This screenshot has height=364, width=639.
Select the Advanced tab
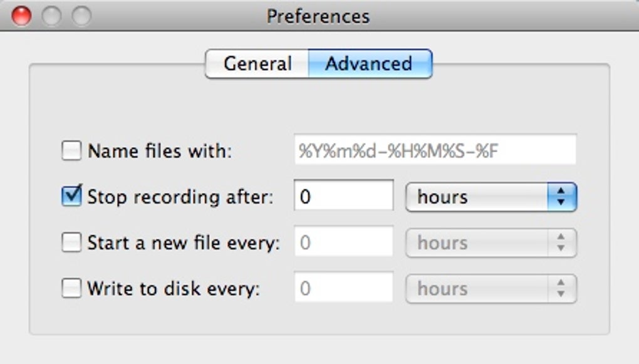click(x=369, y=64)
